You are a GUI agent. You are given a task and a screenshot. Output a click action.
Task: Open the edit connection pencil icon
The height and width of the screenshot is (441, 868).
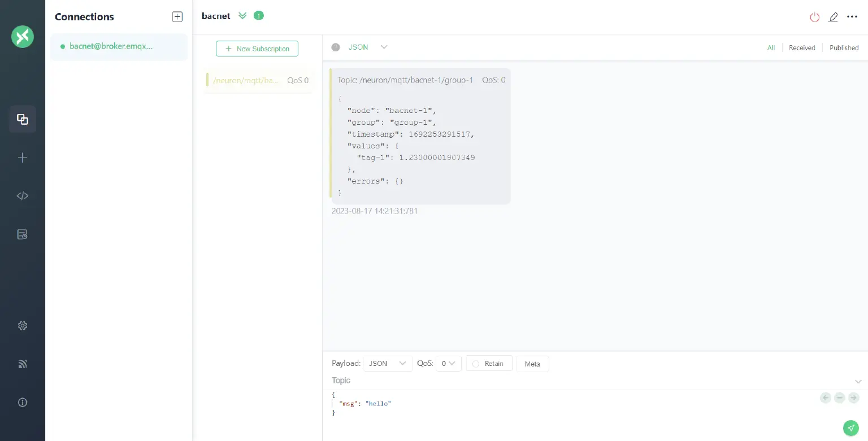tap(833, 17)
